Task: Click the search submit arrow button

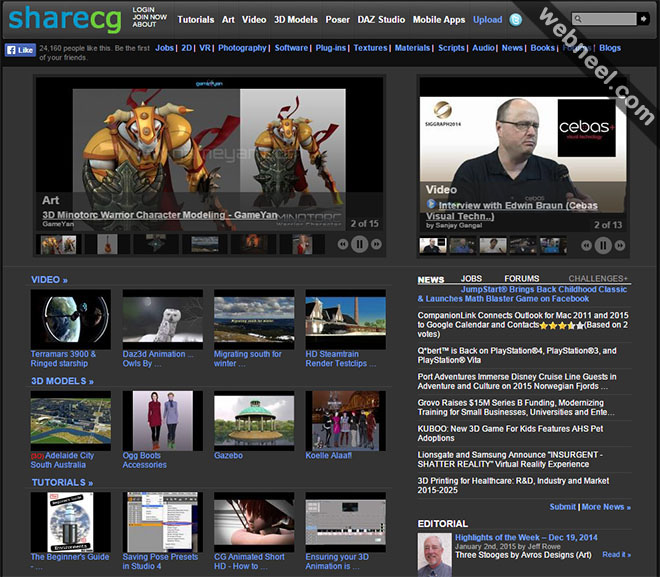Action: point(643,19)
